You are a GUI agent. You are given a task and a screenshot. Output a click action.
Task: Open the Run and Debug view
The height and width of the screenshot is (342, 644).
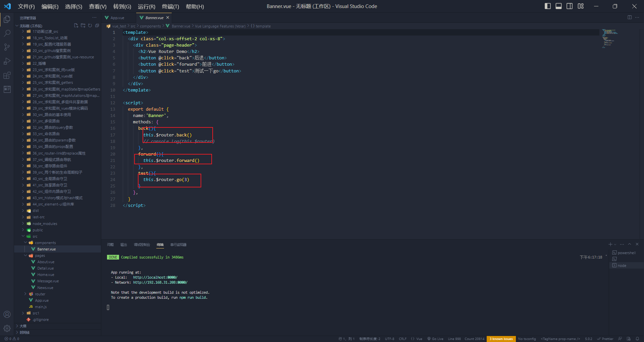coord(7,61)
